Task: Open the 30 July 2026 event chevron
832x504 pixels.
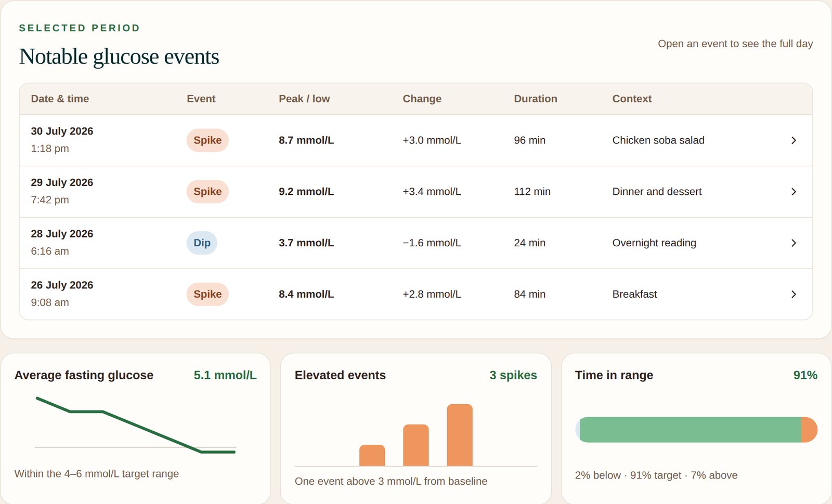Action: coord(794,140)
